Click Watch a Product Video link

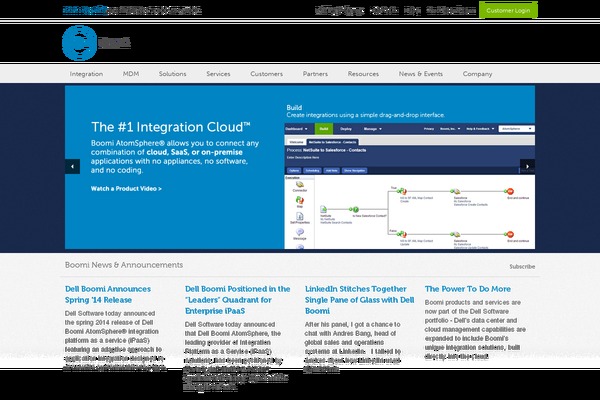point(126,189)
